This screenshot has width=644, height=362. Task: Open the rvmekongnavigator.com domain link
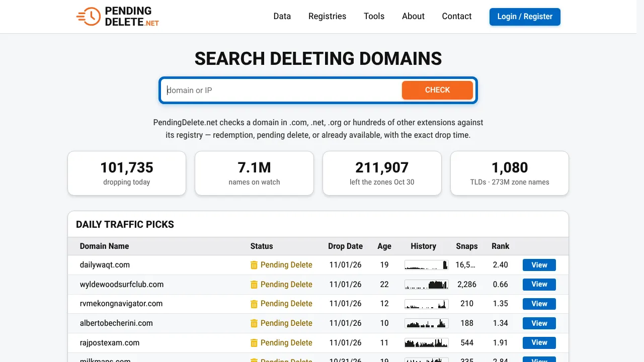point(121,304)
